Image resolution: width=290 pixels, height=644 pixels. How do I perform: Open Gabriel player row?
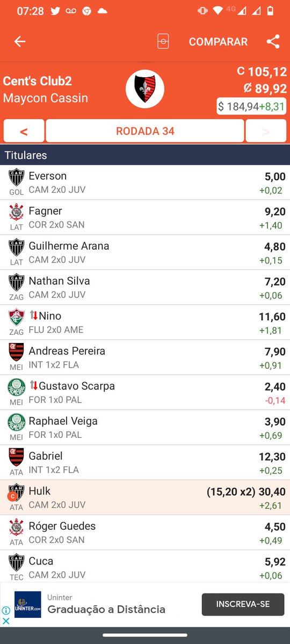pyautogui.click(x=145, y=463)
